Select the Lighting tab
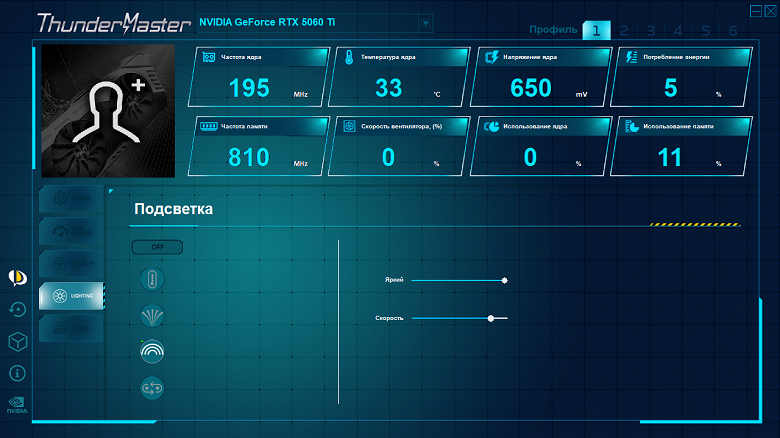 [x=71, y=296]
